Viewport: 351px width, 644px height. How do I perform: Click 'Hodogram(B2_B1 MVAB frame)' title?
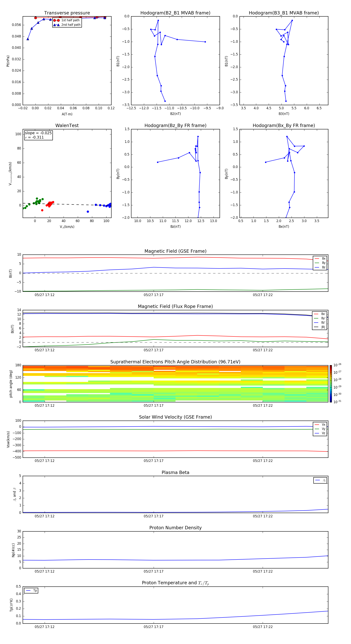[x=175, y=13]
